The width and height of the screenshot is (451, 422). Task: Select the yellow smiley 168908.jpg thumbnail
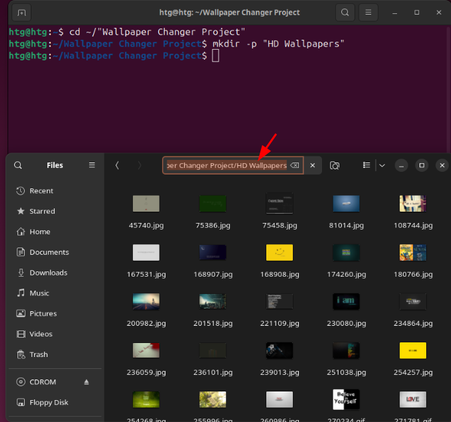coord(279,252)
